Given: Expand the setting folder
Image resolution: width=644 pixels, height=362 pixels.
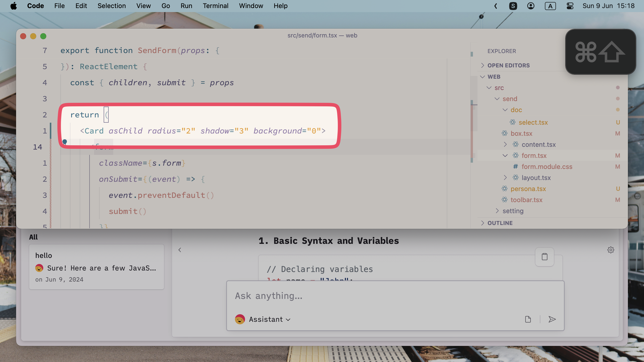Looking at the screenshot, I should pos(497,211).
